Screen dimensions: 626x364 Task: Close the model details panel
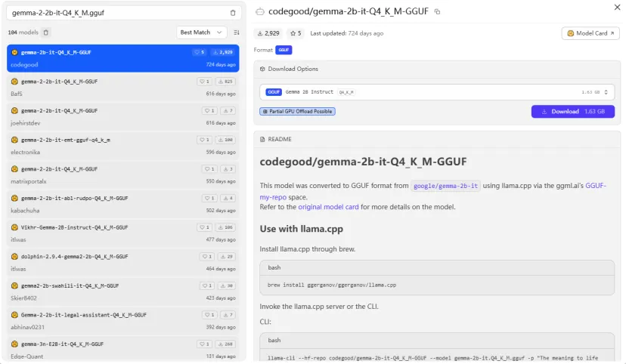click(x=617, y=8)
